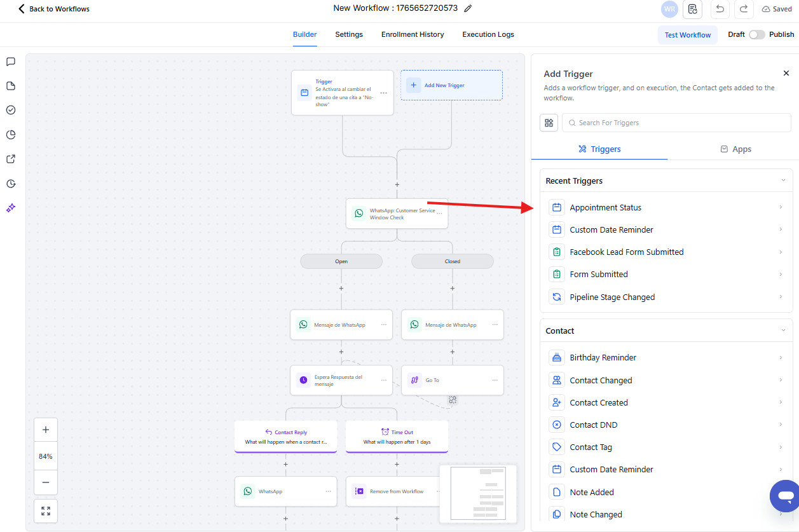Open the AI sparkle icon in sidebar

point(11,208)
